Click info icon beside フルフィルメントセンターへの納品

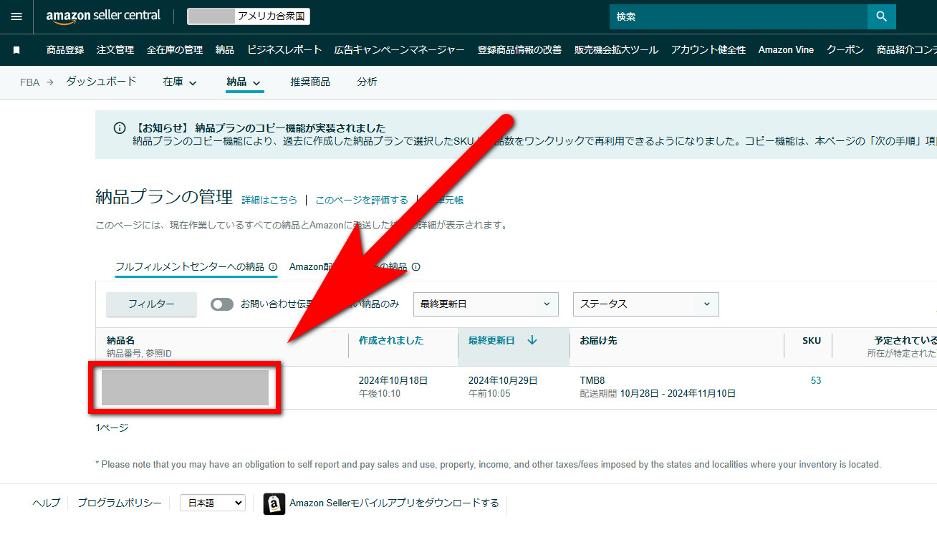pos(273,267)
